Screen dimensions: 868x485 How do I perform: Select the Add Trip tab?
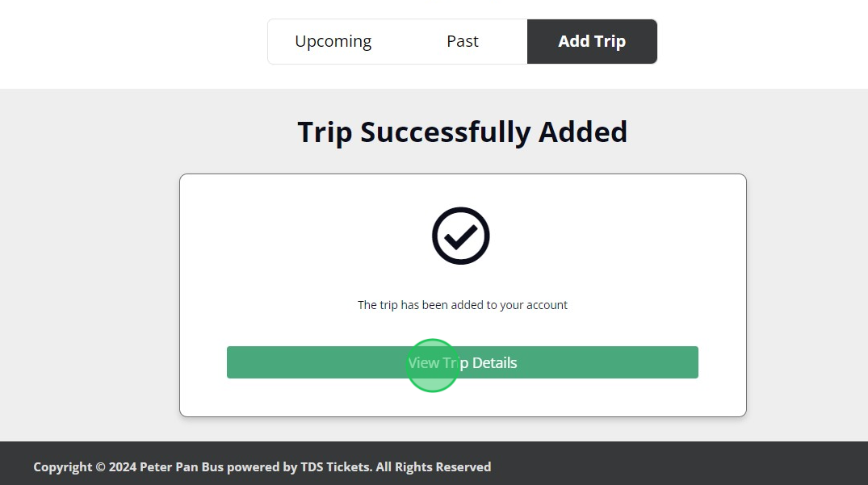pos(592,41)
